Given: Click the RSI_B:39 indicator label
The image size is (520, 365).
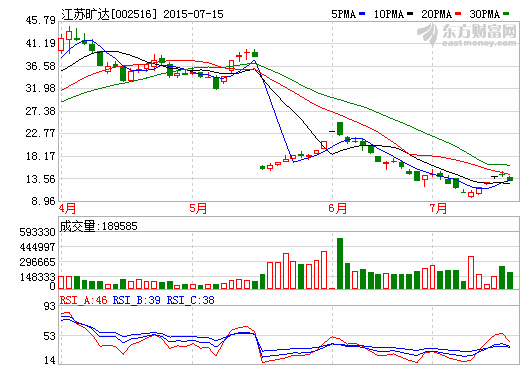Looking at the screenshot, I should [x=137, y=300].
